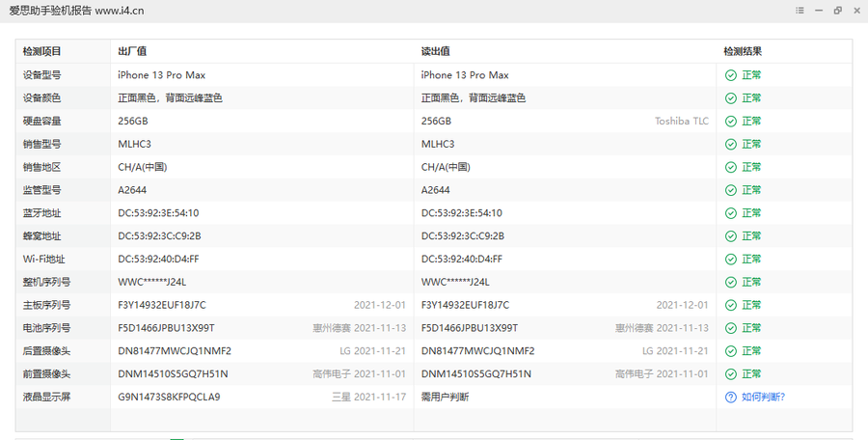
Task: Click factory sales model MLHC3
Action: click(134, 144)
